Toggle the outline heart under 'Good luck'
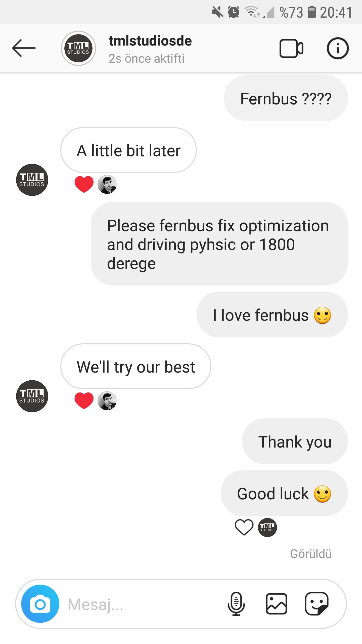The height and width of the screenshot is (644, 362). 244,527
